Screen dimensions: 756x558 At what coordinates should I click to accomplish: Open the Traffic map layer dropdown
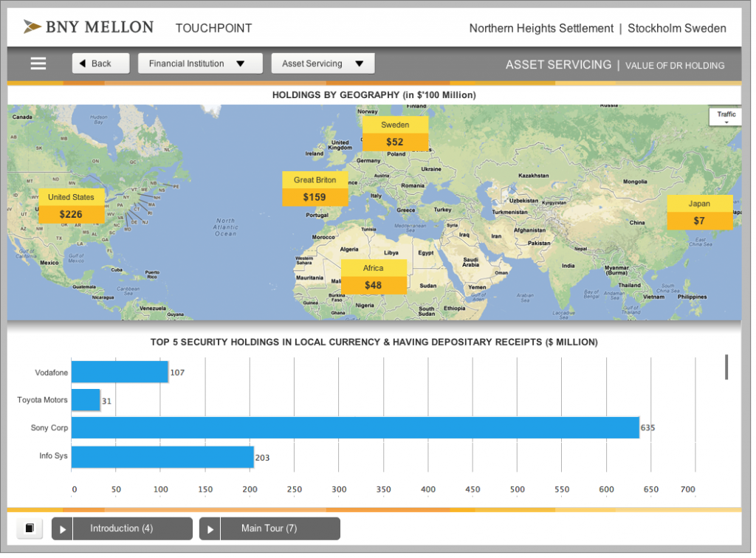point(726,117)
